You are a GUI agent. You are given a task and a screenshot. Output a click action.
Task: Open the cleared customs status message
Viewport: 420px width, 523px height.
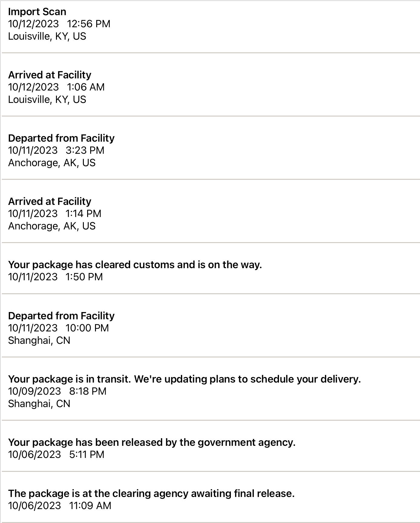point(135,265)
